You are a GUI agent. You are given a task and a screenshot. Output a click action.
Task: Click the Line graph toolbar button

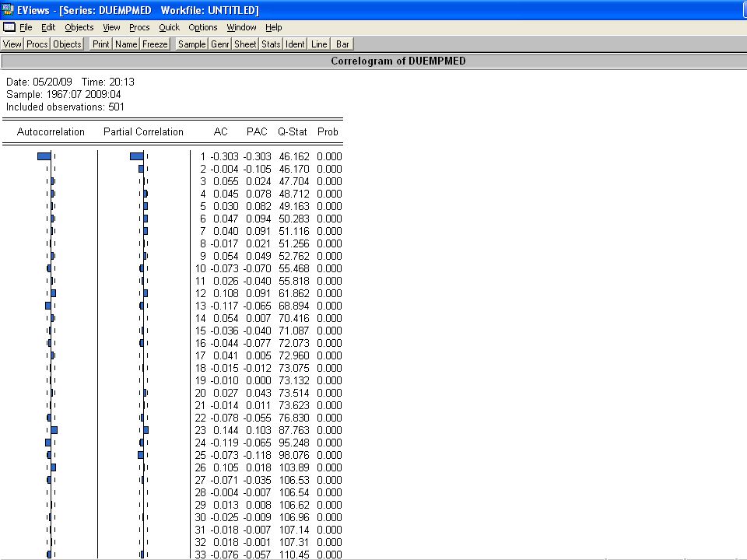click(319, 44)
